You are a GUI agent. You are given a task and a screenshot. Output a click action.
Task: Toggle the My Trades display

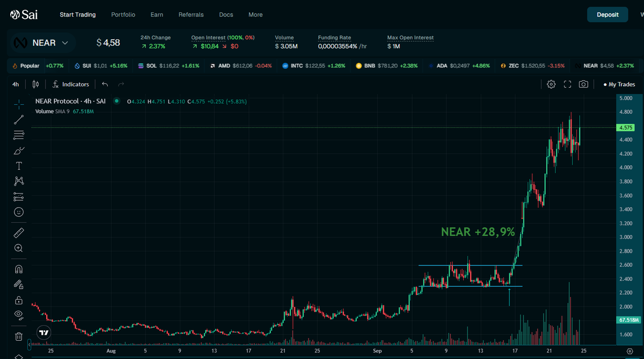tap(619, 84)
